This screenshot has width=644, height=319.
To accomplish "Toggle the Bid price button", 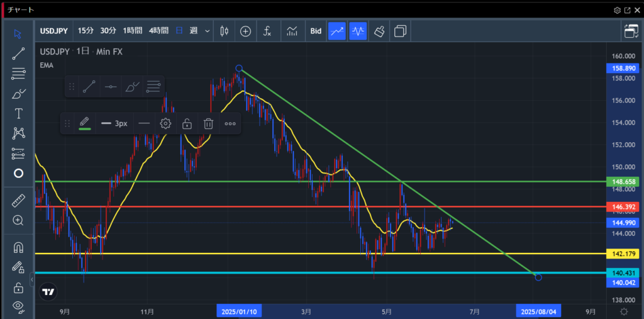I will pyautogui.click(x=316, y=31).
